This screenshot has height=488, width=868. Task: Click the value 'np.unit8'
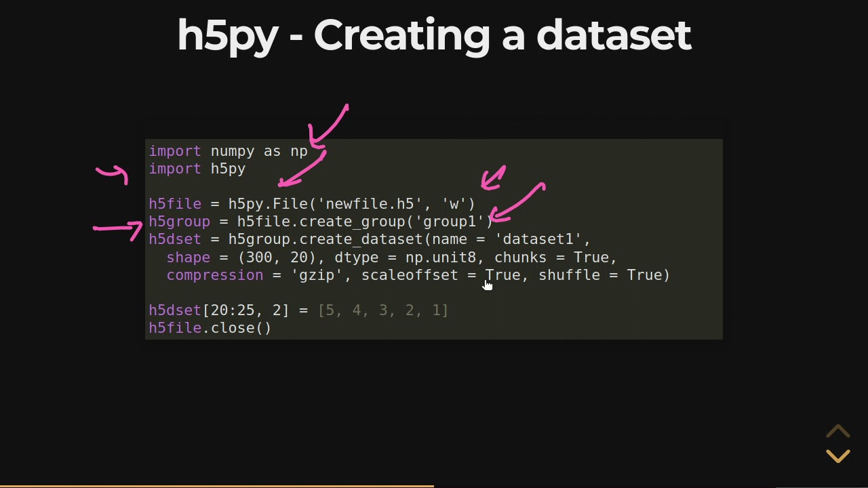[x=441, y=258]
